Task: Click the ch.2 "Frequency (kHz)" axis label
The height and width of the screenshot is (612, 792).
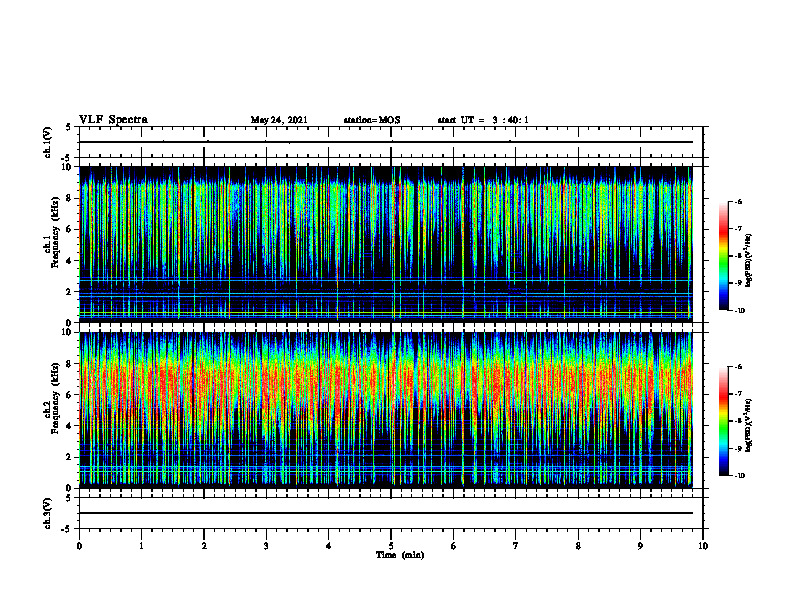Action: (x=55, y=398)
